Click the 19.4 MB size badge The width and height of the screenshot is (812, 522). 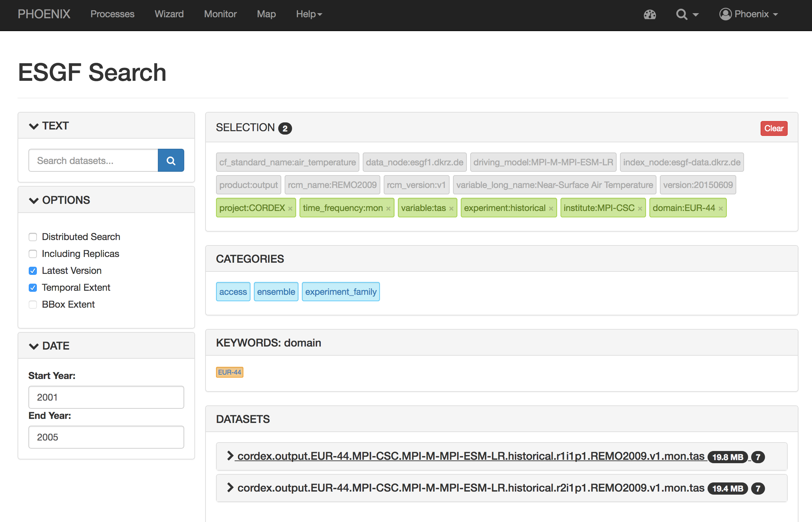pyautogui.click(x=727, y=489)
